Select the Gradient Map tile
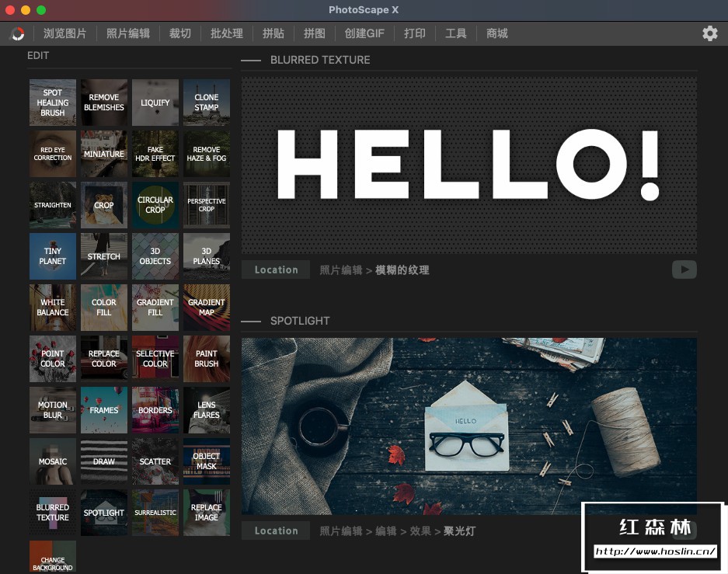Image resolution: width=728 pixels, height=574 pixels. pos(207,308)
